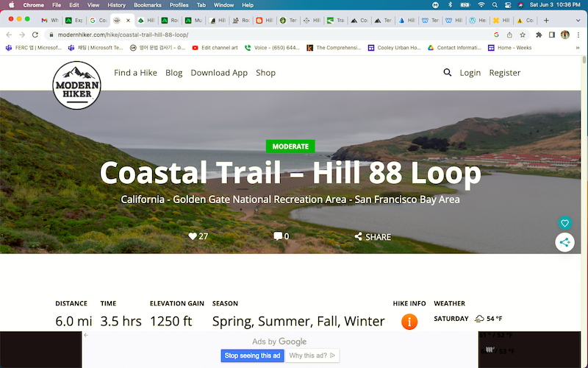Click the teal floating heart favorite button
This screenshot has width=588, height=368.
pyautogui.click(x=564, y=223)
